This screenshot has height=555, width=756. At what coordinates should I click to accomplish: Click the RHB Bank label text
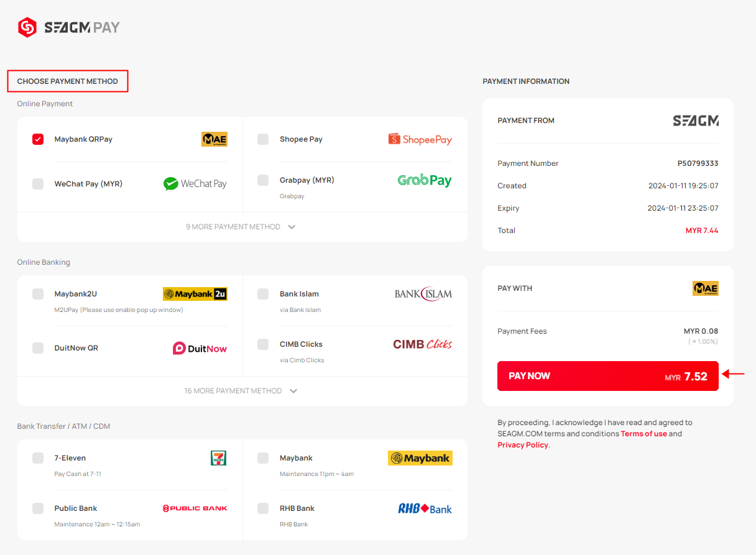click(297, 508)
